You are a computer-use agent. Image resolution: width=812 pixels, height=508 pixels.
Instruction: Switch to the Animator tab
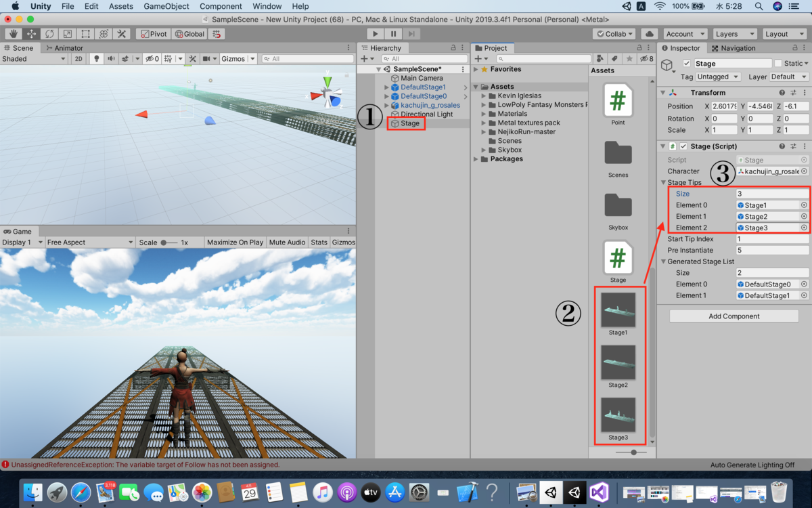64,48
